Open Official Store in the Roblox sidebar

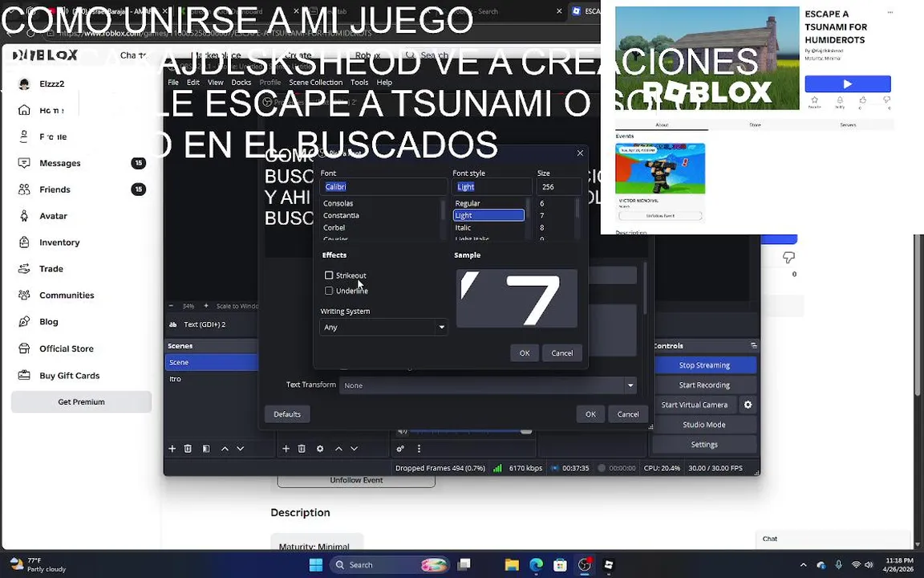(x=66, y=348)
